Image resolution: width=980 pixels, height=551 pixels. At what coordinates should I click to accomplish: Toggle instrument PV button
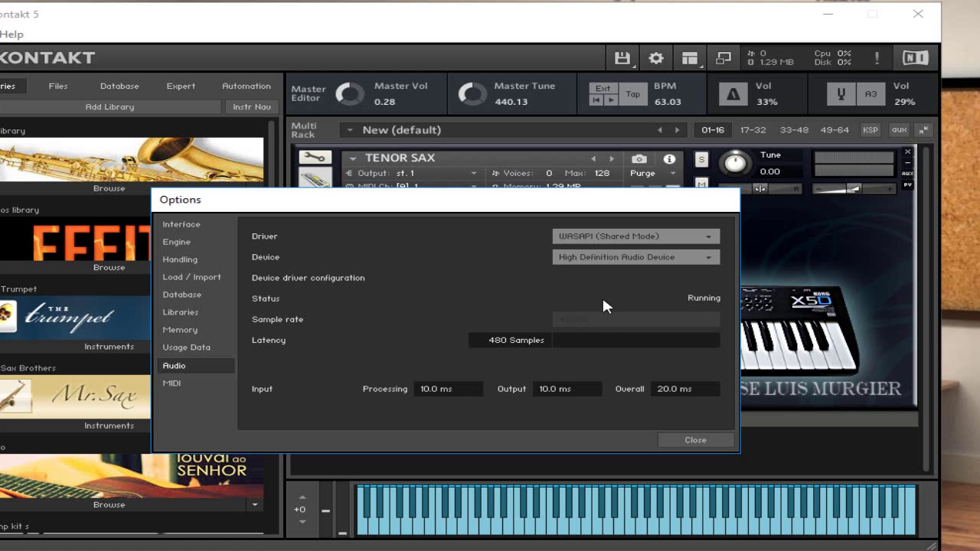coord(908,184)
